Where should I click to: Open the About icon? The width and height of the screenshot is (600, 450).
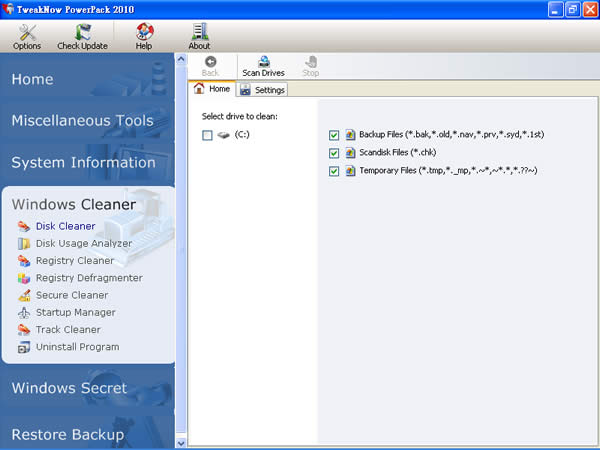[199, 32]
